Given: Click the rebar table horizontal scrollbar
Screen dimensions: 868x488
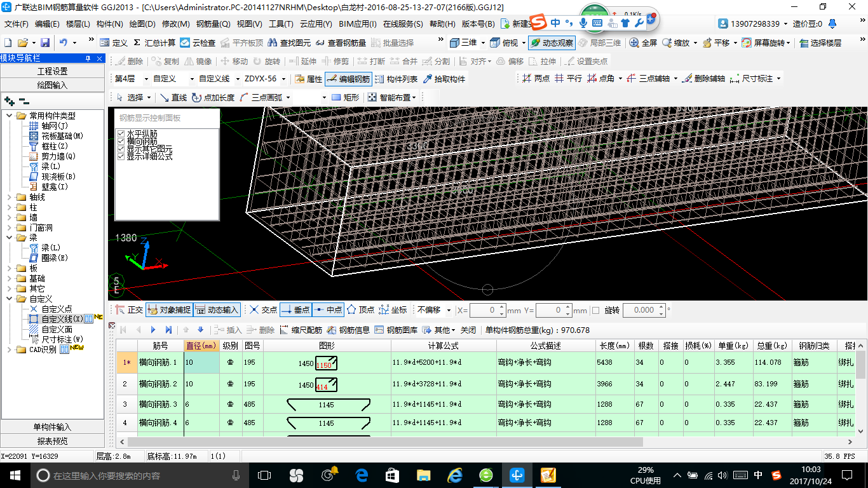Looking at the screenshot, I should 385,442.
